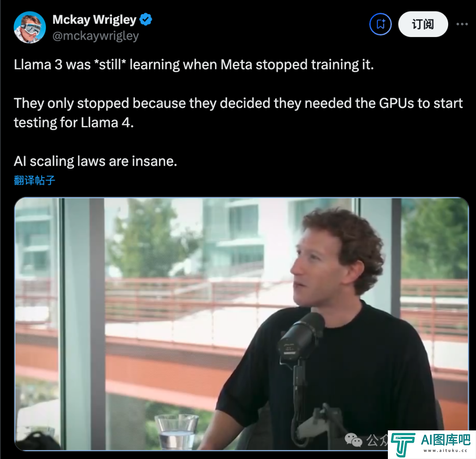476x459 pixels.
Task: Click the @mckaywrigley handle
Action: (96, 36)
